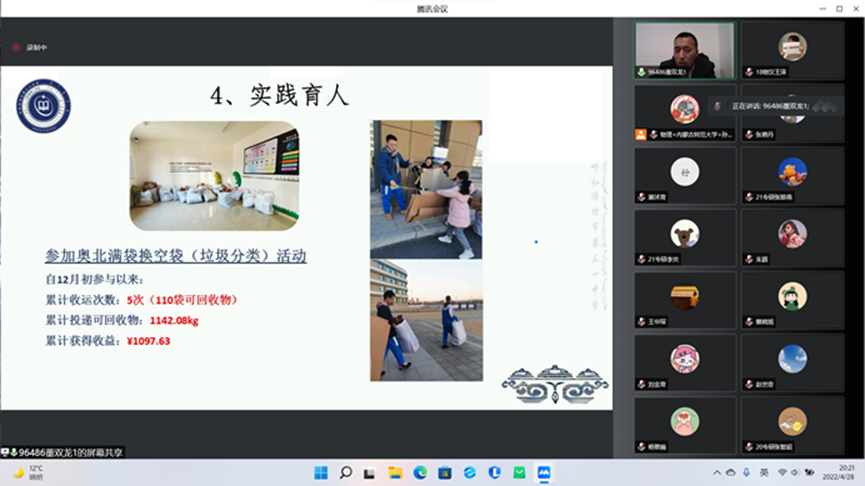865x486 pixels.
Task: Click the green mic icon on 96486董双龙1 tile
Action: (641, 72)
